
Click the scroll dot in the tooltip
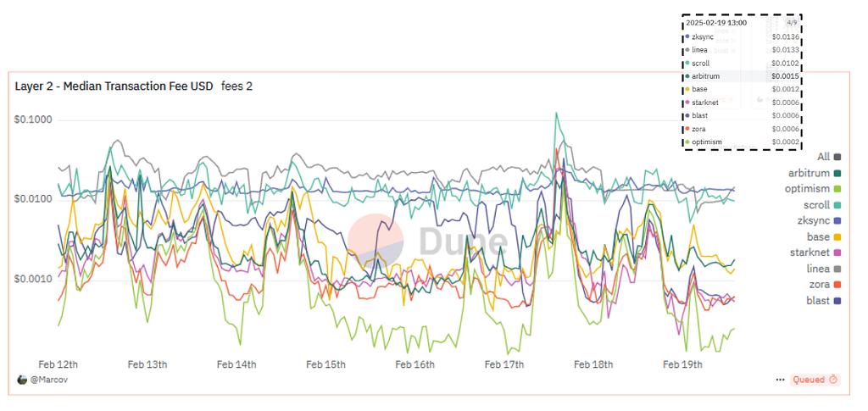tap(687, 64)
